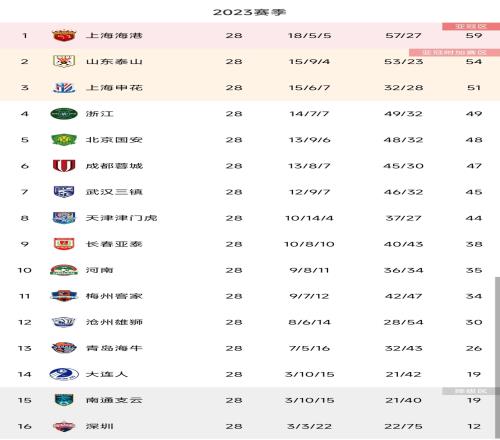Open the 沧州雄狮 team name link
500x440 pixels.
click(114, 322)
